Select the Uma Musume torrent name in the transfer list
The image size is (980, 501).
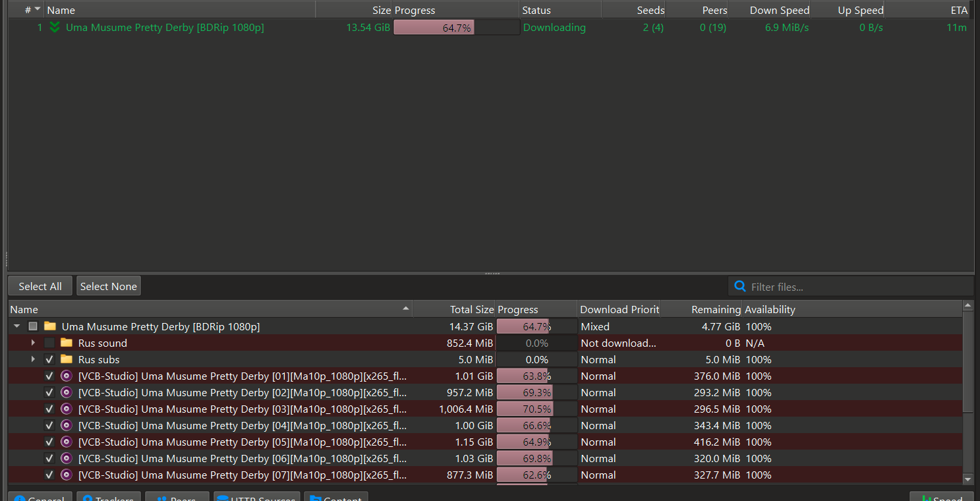pyautogui.click(x=165, y=28)
